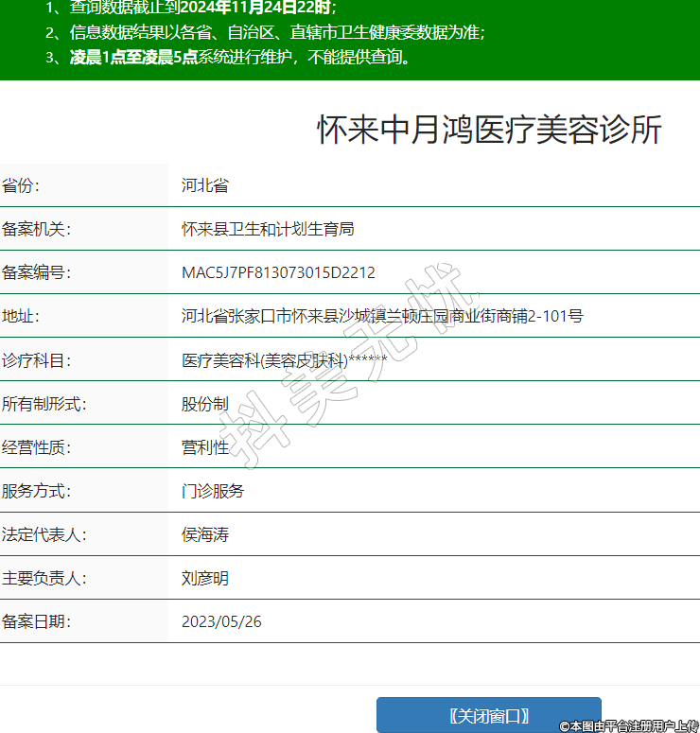This screenshot has width=700, height=733.
Task: Click the 法定代表人 row label
Action: (44, 534)
